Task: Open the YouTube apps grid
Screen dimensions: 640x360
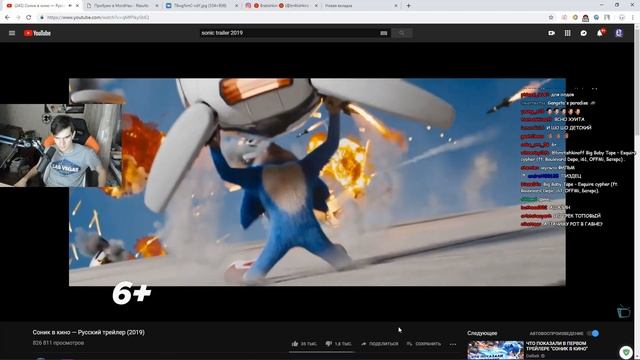Action: [x=567, y=33]
